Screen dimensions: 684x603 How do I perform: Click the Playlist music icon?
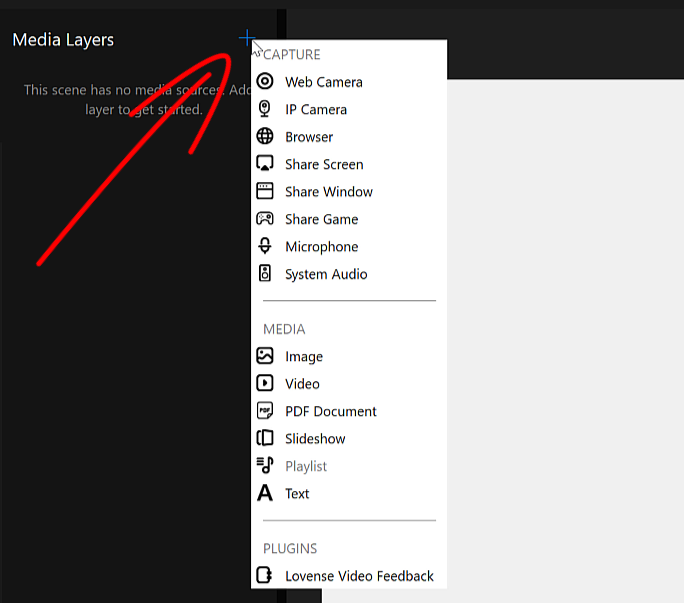click(265, 465)
